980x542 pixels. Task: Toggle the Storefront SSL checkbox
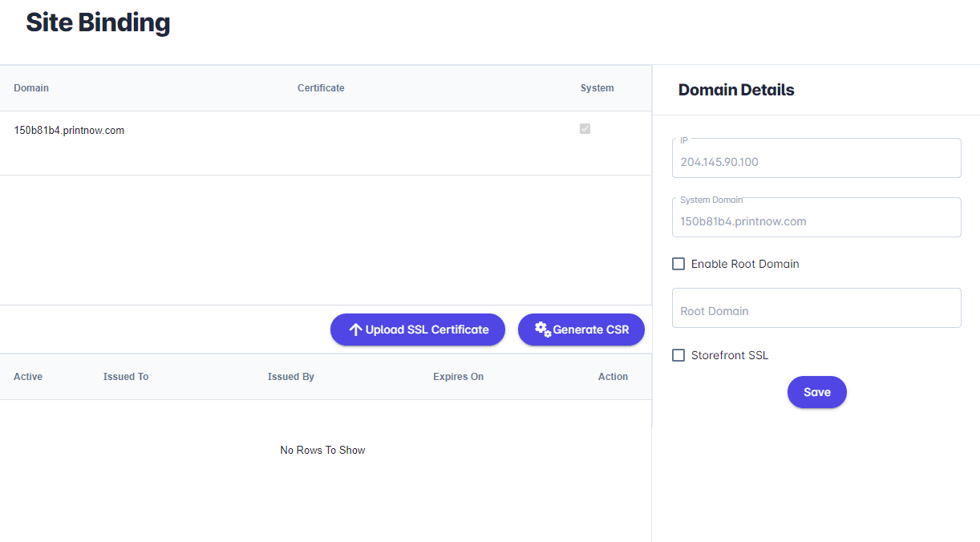coord(678,355)
